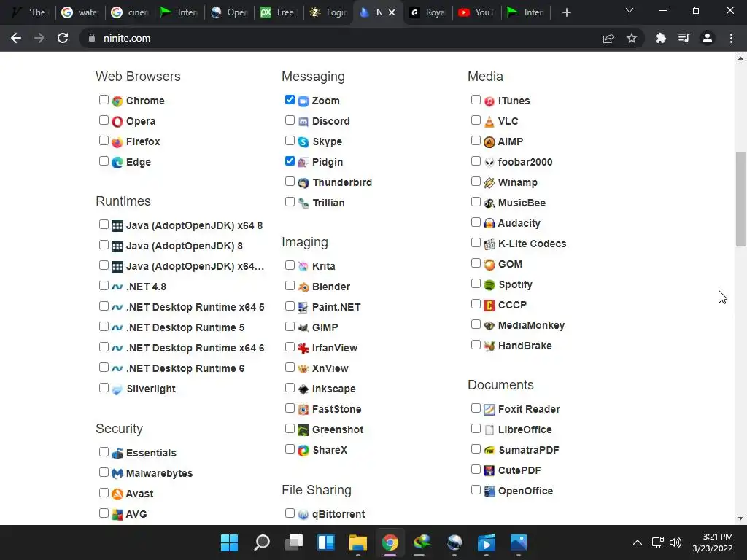Bookmark this page with the star icon
The width and height of the screenshot is (747, 560).
pos(632,38)
